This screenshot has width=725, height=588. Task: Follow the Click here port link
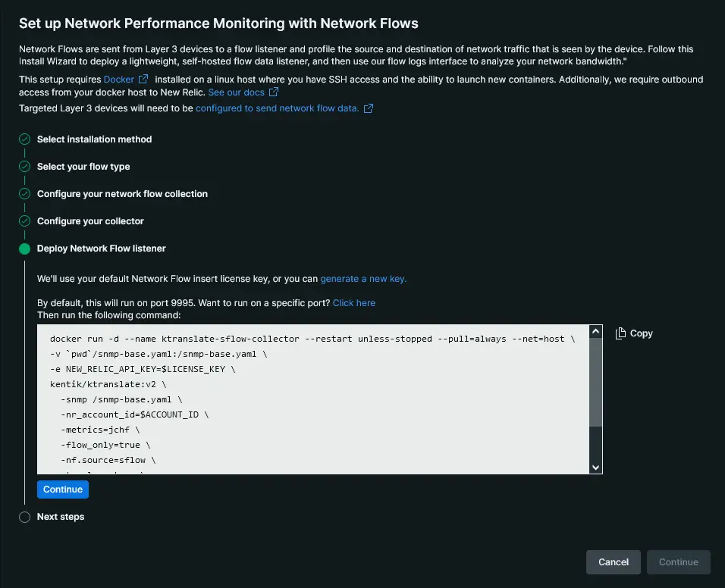[x=353, y=303]
